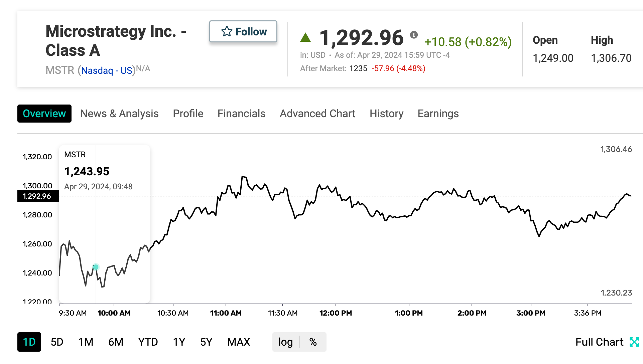Viewport: 643px width, 364px height.
Task: Open the News & Analysis tab
Action: click(119, 114)
